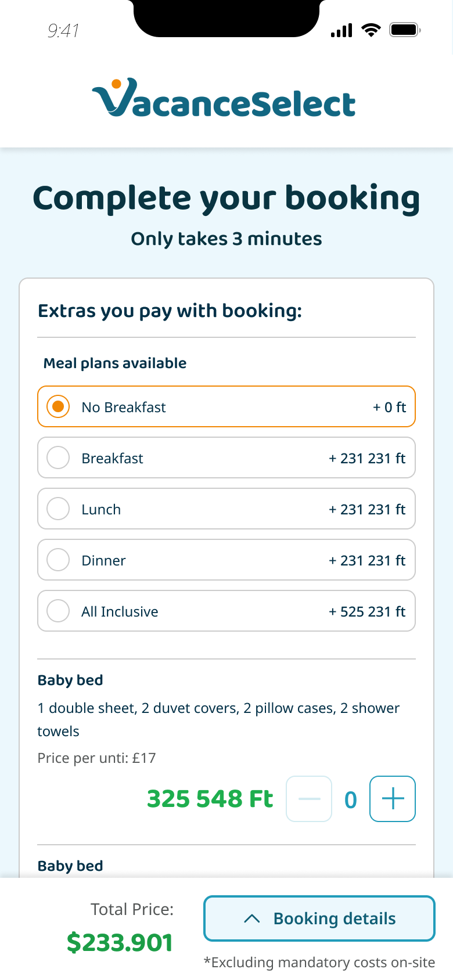The image size is (453, 980).
Task: Click the WiFi icon in status bar
Action: (371, 30)
